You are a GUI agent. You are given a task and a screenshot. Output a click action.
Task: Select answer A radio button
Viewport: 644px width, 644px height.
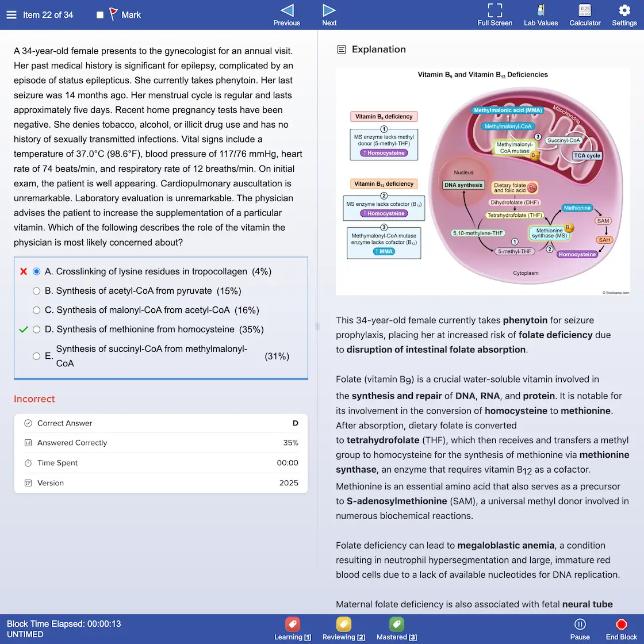37,271
